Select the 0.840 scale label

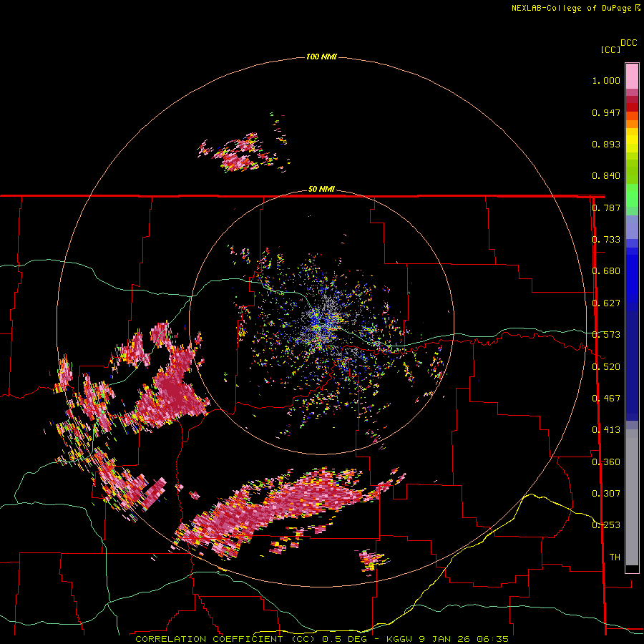point(606,176)
